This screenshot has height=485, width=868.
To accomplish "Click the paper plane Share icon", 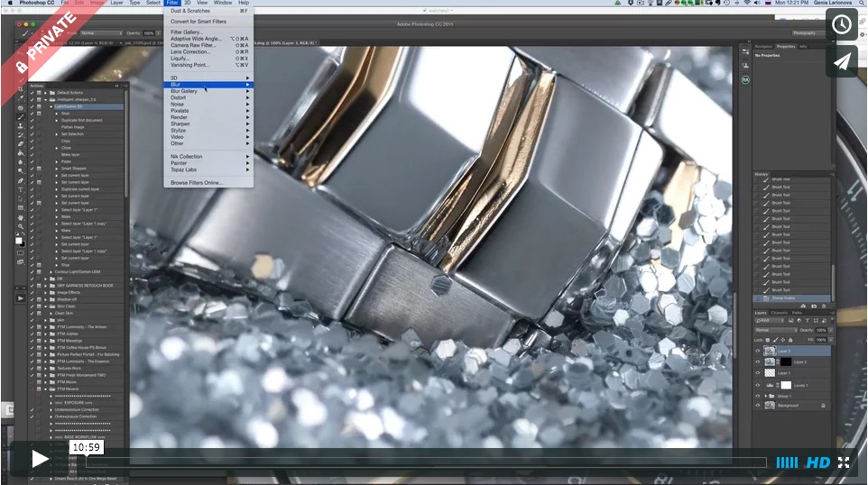I will pyautogui.click(x=842, y=61).
